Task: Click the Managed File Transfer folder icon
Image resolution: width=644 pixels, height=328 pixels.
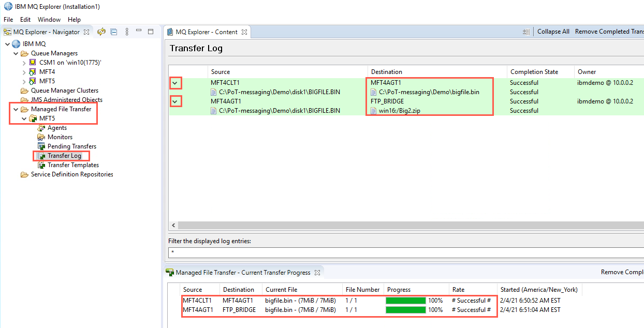Action: point(24,109)
